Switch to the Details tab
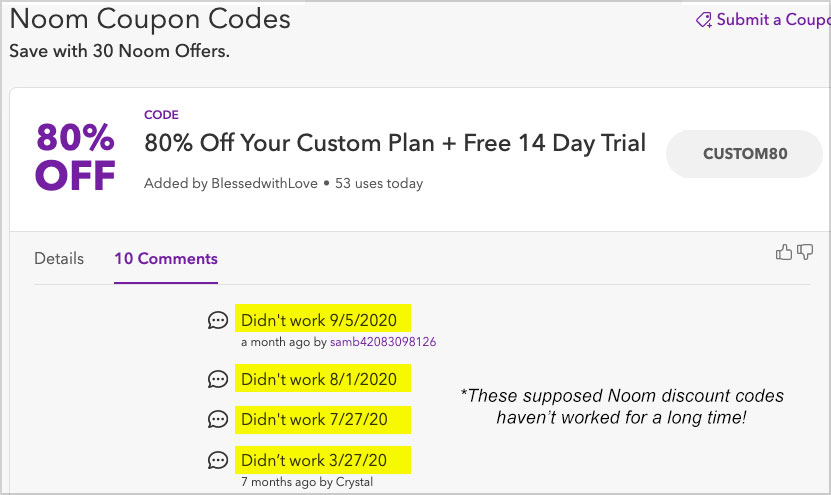Viewport: 831px width, 495px height. (59, 259)
